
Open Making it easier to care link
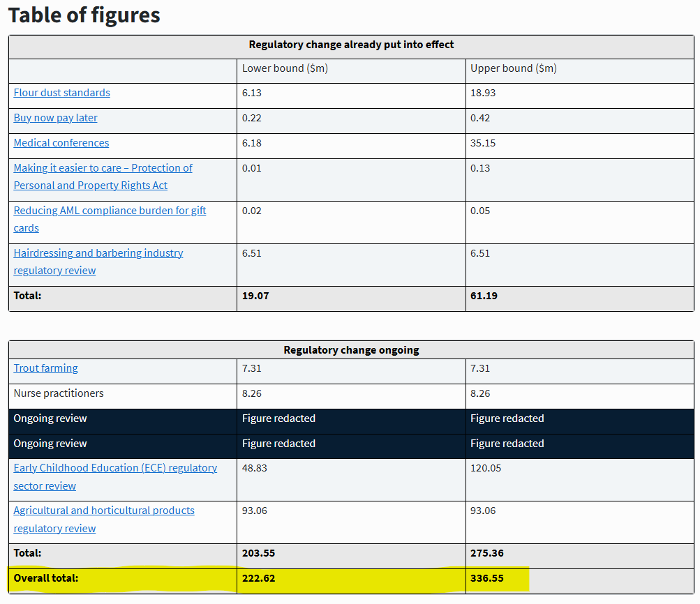(103, 176)
